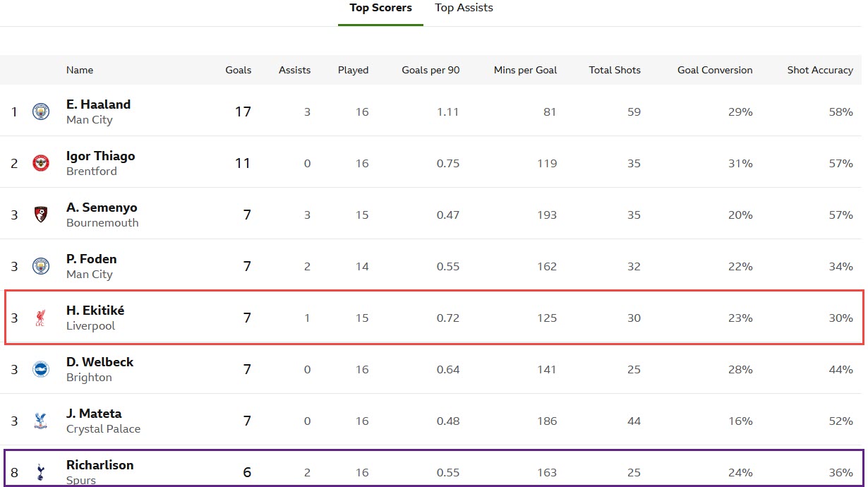Click the Bournemouth crest next to A. Semenyo

pyautogui.click(x=41, y=215)
